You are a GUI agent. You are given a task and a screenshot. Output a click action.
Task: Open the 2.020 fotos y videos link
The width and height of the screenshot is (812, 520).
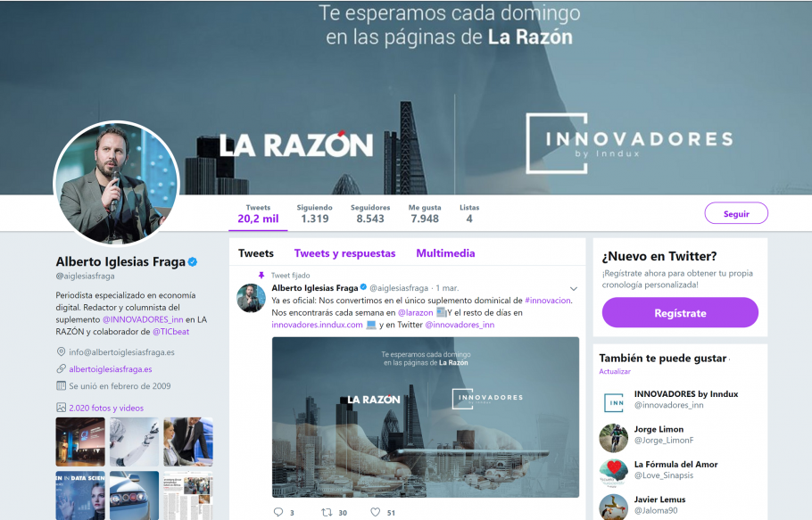point(106,408)
